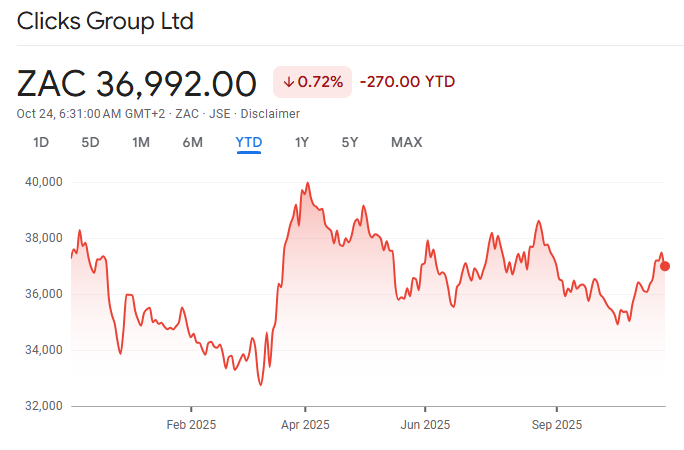Show the MAX time range

point(406,142)
